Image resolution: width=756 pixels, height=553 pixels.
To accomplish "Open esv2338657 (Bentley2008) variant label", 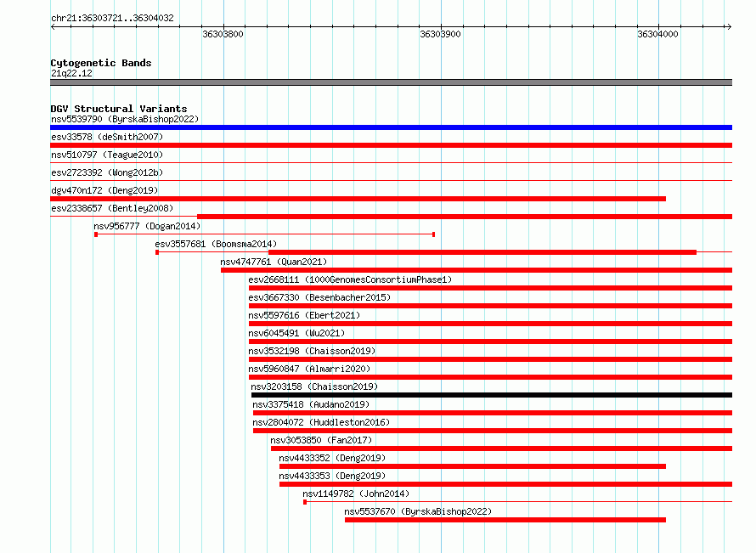I will [112, 208].
